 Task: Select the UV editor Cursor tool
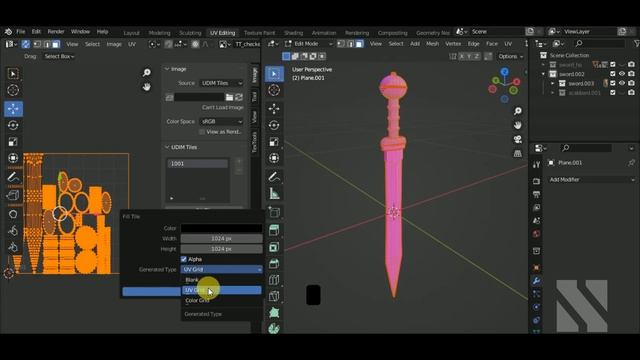[13, 90]
